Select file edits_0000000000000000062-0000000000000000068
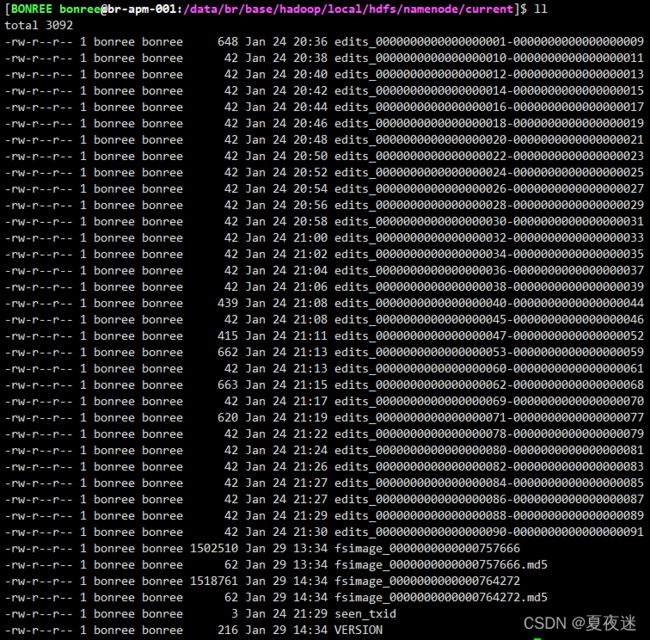This screenshot has width=650, height=640. [x=489, y=385]
